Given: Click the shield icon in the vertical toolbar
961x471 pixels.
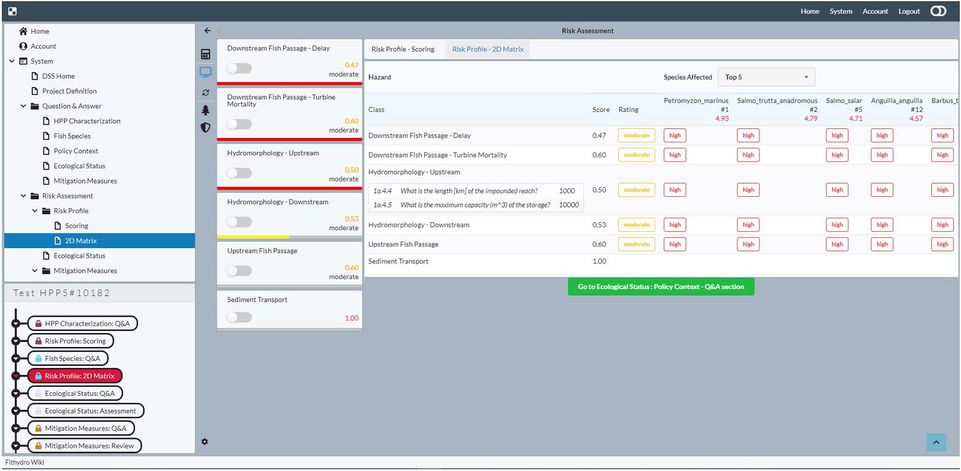Looking at the screenshot, I should 205,128.
